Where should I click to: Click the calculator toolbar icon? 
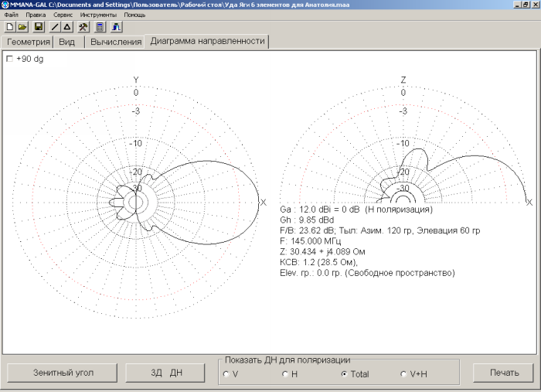point(100,27)
